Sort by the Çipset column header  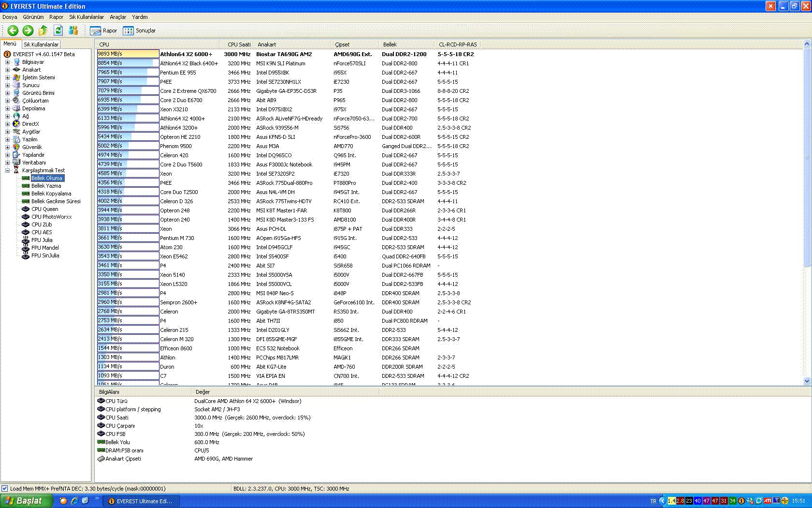pos(355,45)
